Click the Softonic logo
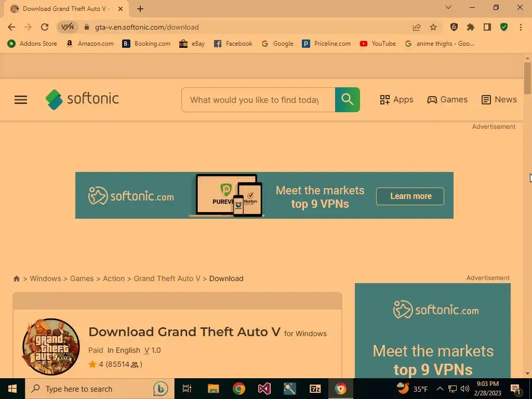The height and width of the screenshot is (399, 532). coord(82,99)
